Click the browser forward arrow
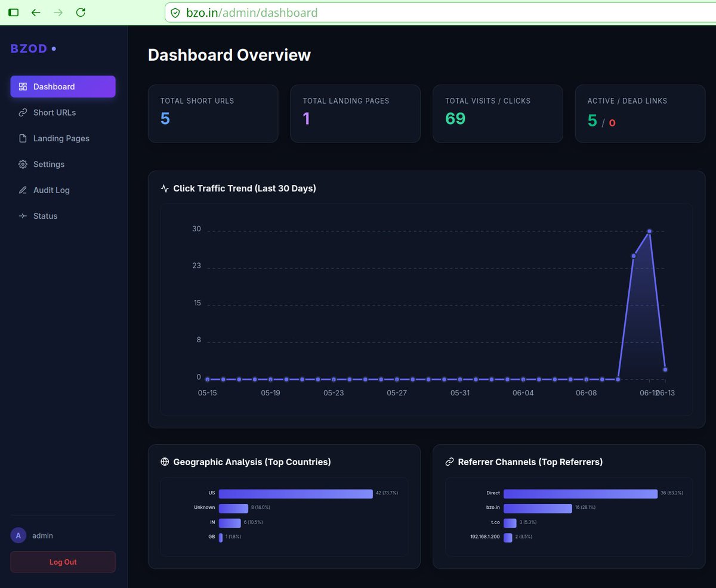This screenshot has width=716, height=588. (58, 13)
